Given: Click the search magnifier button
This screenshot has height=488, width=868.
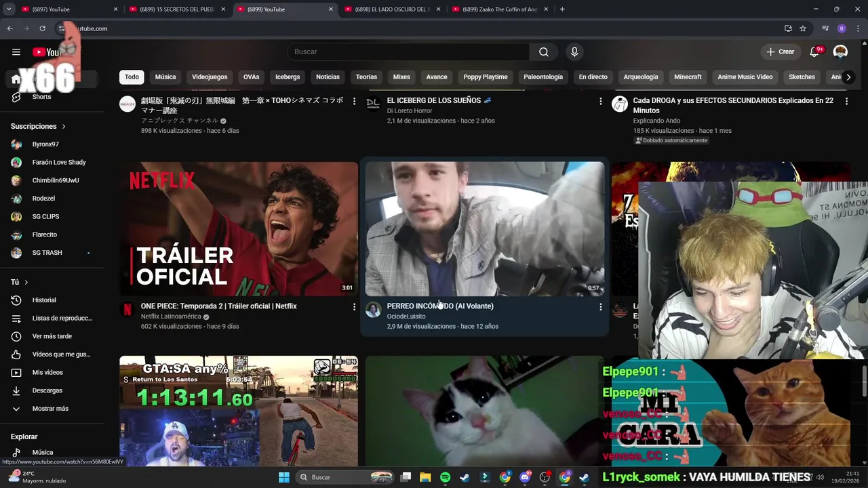Looking at the screenshot, I should coord(544,52).
